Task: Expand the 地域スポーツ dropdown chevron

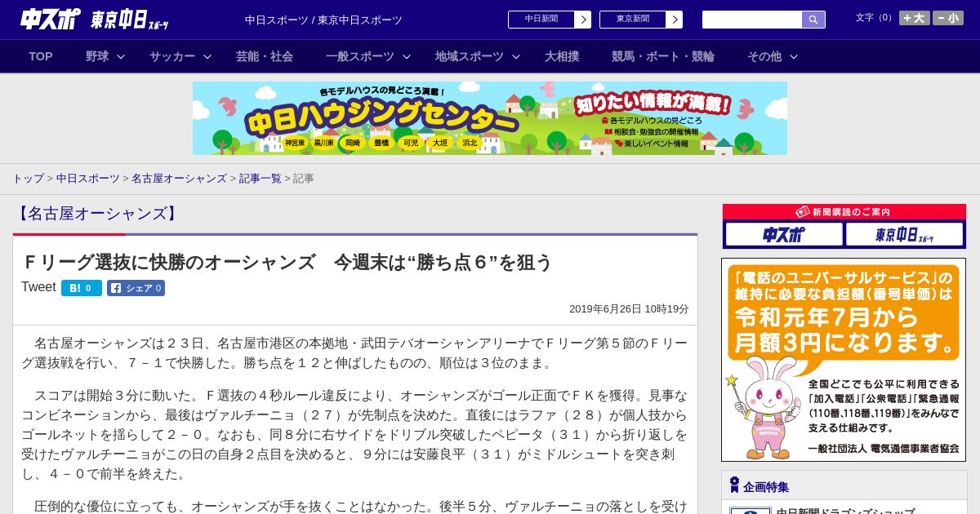Action: 516,56
